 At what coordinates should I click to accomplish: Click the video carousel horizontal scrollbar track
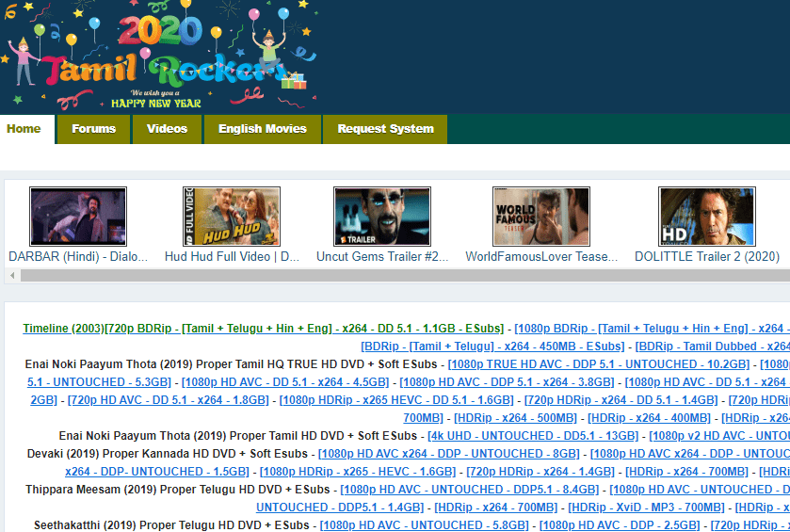click(x=405, y=275)
